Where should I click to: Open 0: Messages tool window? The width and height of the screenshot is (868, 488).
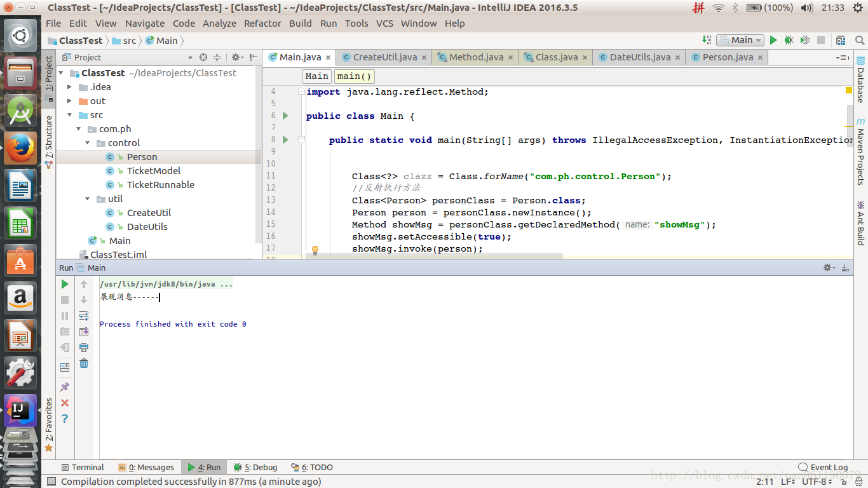(x=146, y=467)
